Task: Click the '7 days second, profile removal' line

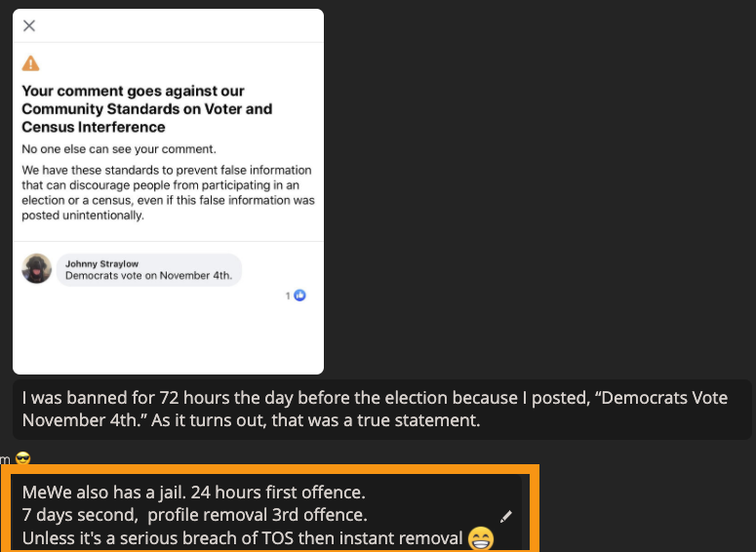Action: 195,515
